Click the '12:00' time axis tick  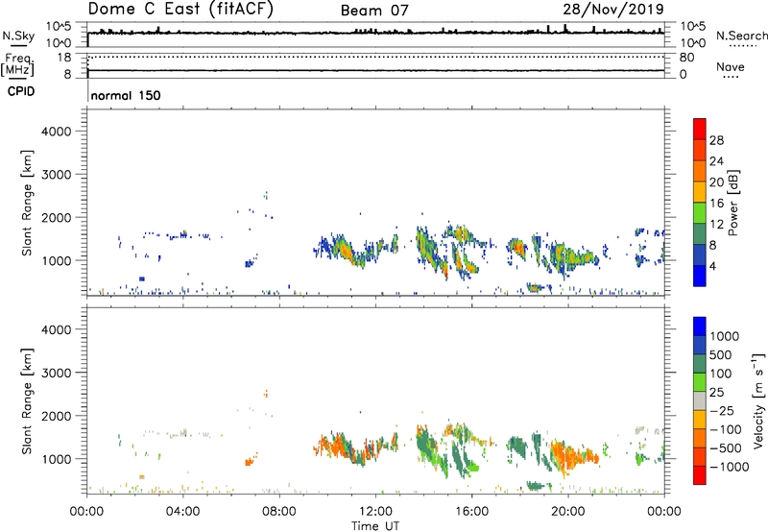375,512
